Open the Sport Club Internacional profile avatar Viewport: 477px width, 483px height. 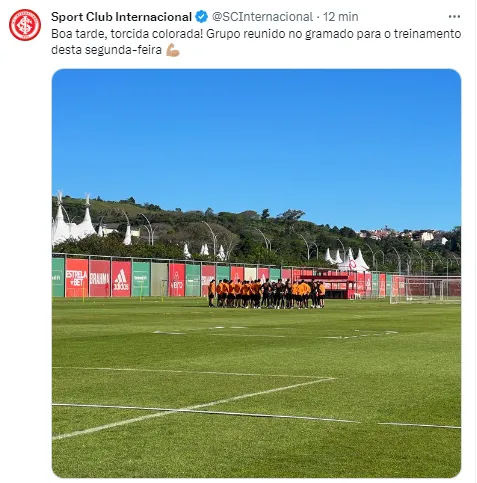click(x=25, y=25)
